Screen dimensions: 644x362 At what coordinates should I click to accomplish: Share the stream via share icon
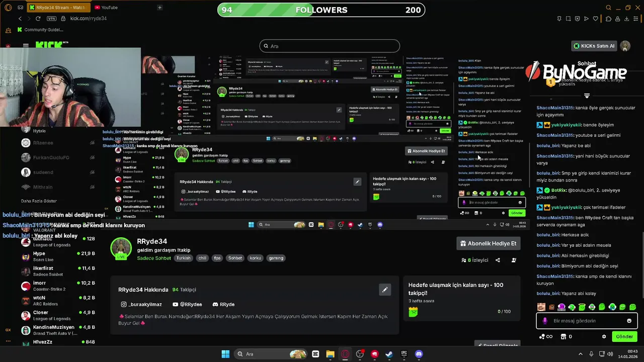tap(498, 260)
